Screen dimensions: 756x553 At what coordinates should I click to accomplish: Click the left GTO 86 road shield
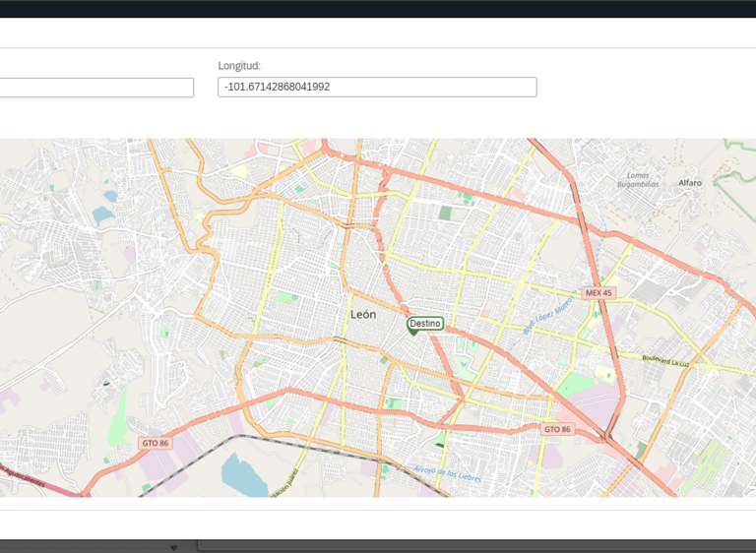[156, 443]
